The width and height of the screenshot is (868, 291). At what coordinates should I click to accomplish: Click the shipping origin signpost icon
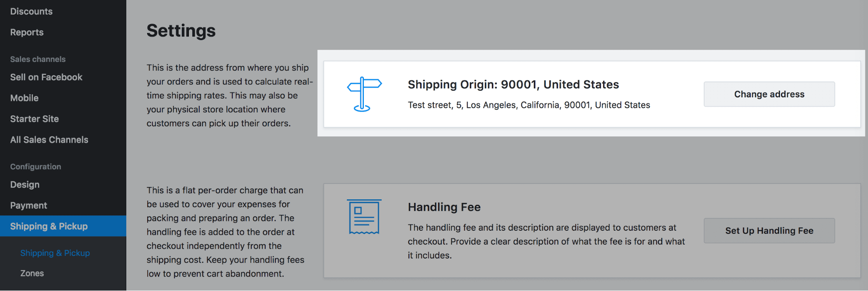[364, 94]
